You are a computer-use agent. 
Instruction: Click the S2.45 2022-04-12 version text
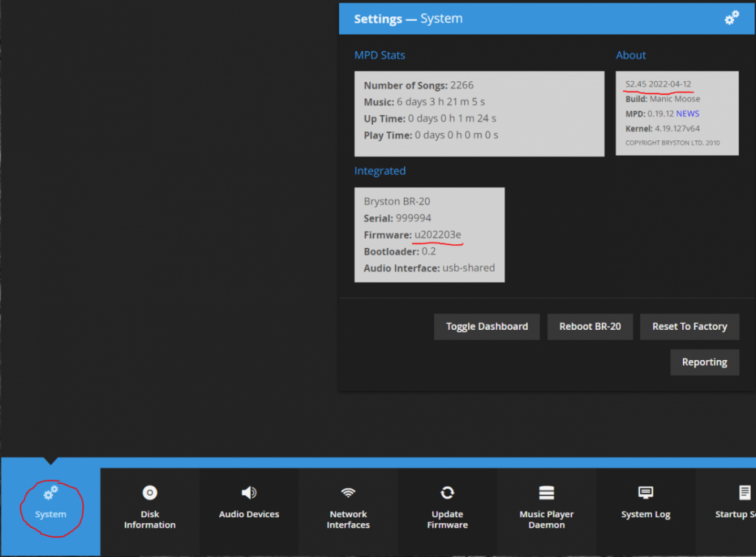[658, 84]
